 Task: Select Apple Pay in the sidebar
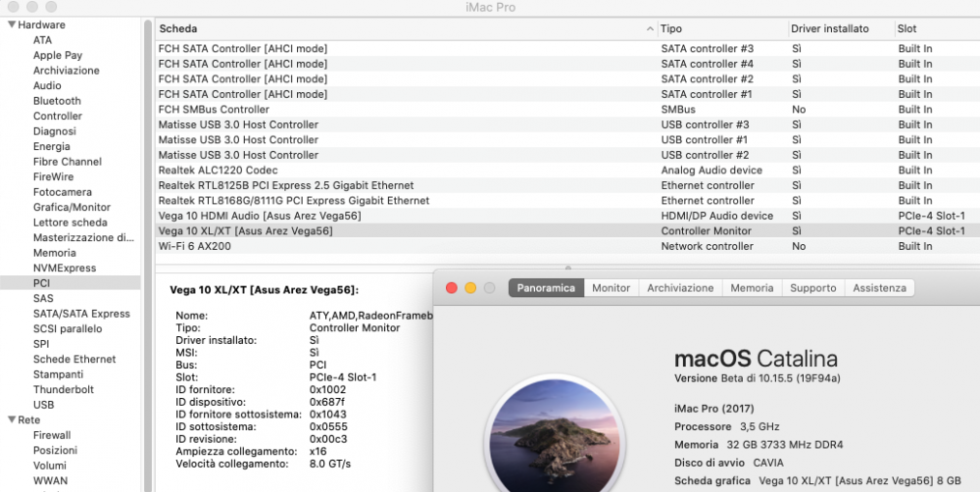[58, 55]
